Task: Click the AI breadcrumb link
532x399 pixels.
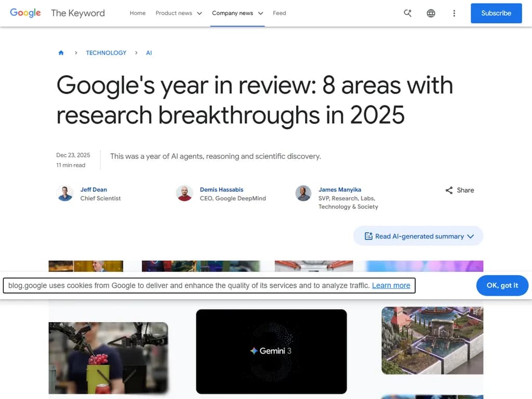Action: [x=149, y=52]
